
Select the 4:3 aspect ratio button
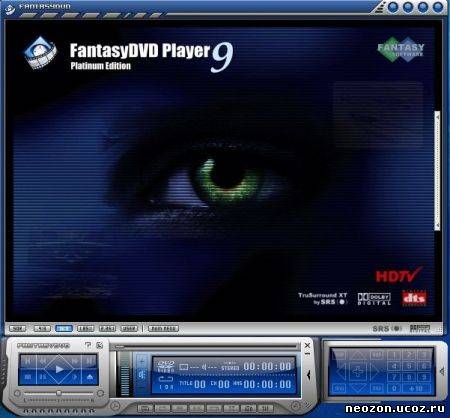[42, 329]
